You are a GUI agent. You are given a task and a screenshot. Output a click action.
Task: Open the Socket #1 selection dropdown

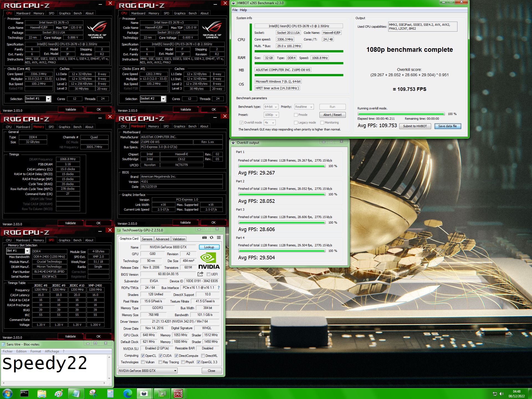[38, 99]
